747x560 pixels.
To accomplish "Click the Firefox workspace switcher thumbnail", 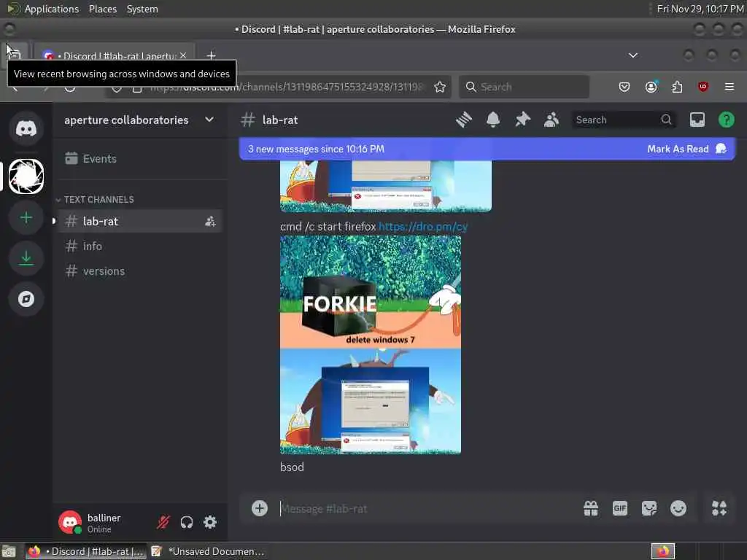I will click(663, 551).
